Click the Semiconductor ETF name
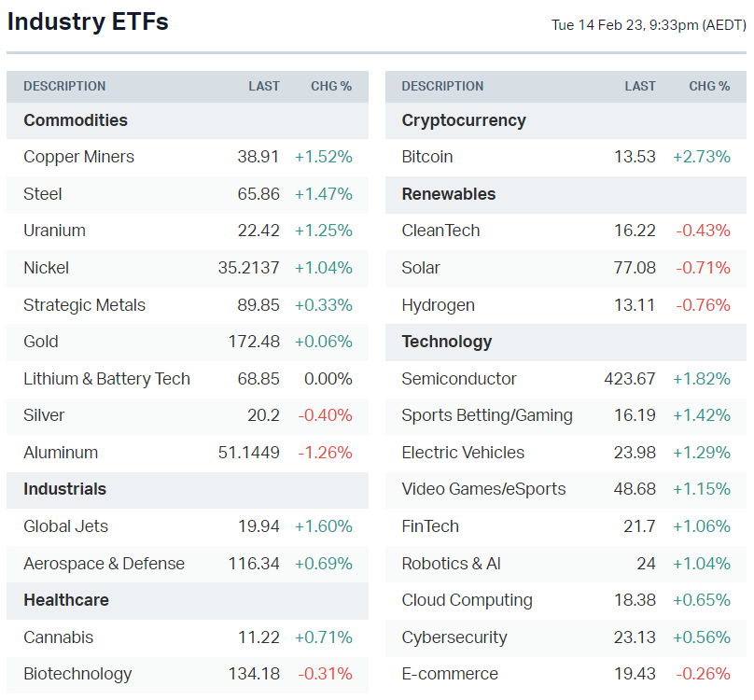Viewport: 754px width, 700px height. coord(459,379)
